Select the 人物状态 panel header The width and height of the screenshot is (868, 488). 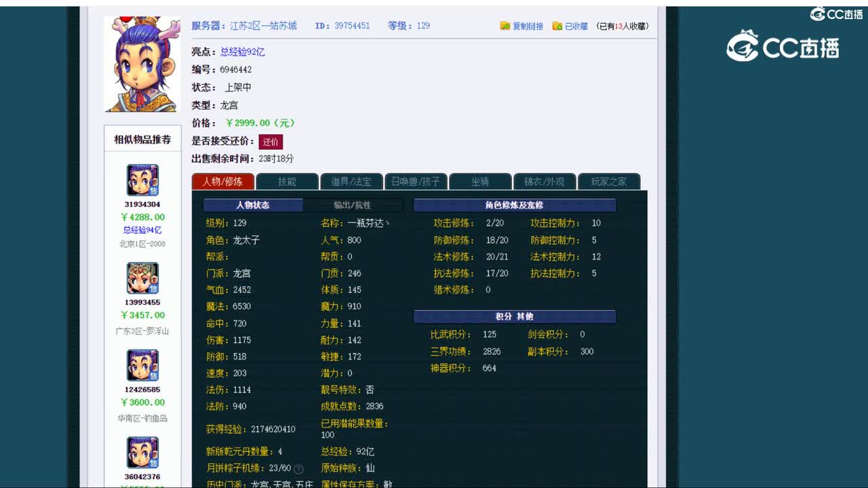254,205
